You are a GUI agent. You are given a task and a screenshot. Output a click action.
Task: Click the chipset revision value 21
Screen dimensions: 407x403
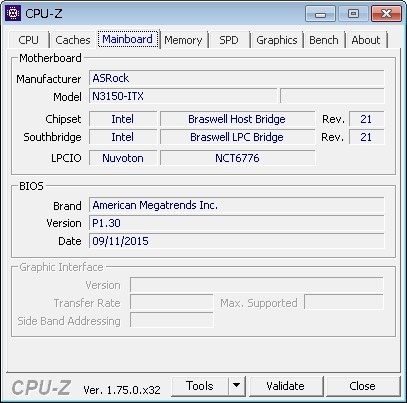366,119
